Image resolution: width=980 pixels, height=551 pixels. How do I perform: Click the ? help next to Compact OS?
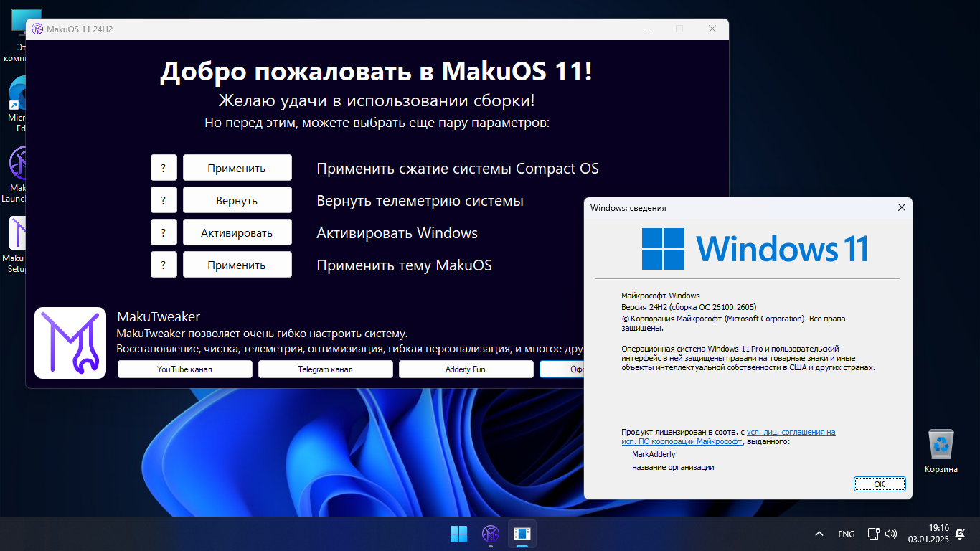coord(164,168)
